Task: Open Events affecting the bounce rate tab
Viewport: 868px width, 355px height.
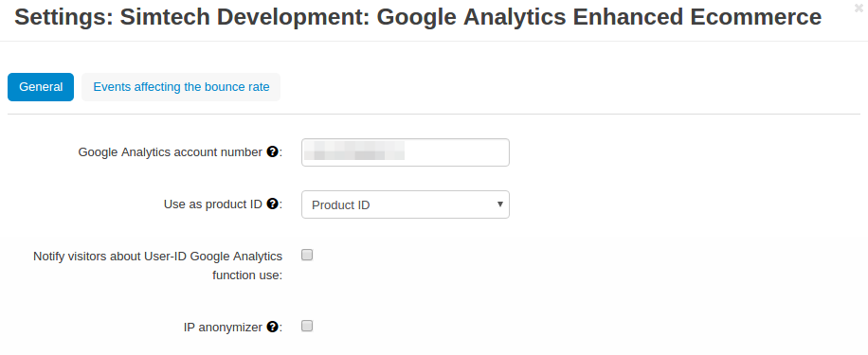Action: [181, 87]
